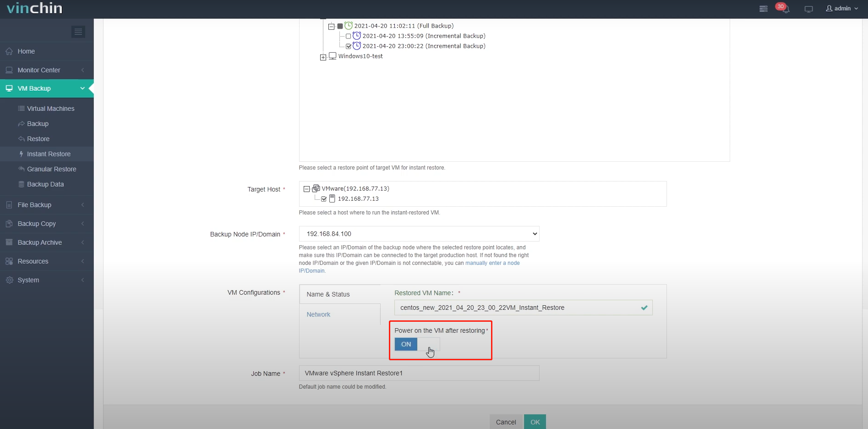Click green checkmark in VM name field
Image resolution: width=868 pixels, height=429 pixels.
click(644, 308)
